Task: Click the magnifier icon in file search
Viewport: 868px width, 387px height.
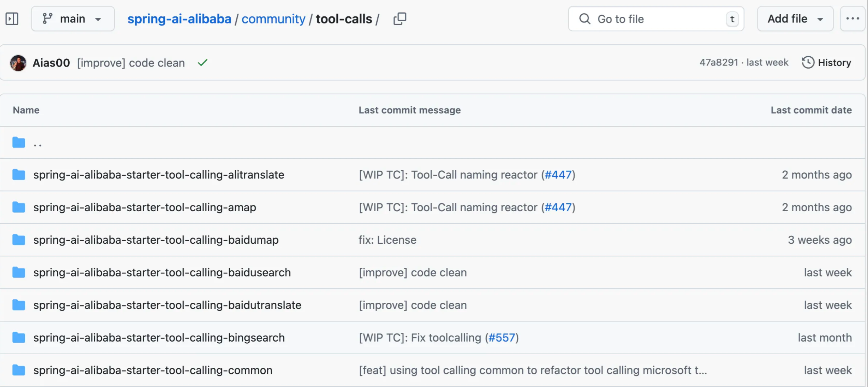Action: pos(584,19)
